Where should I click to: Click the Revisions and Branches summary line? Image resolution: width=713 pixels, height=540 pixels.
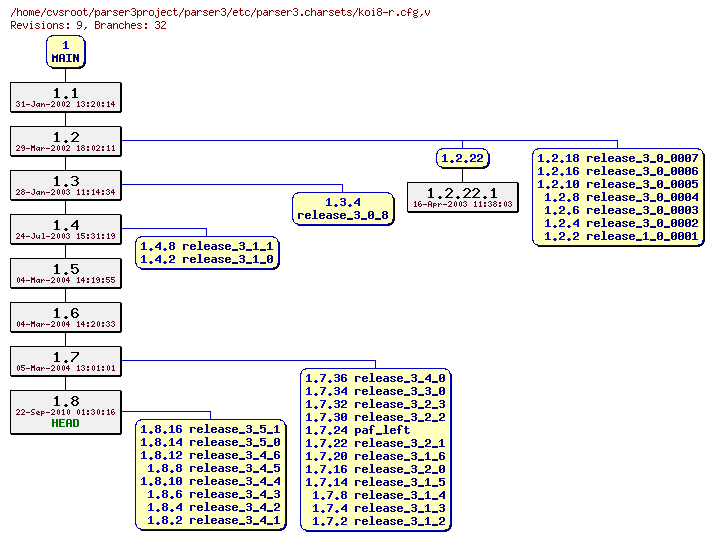88,25
